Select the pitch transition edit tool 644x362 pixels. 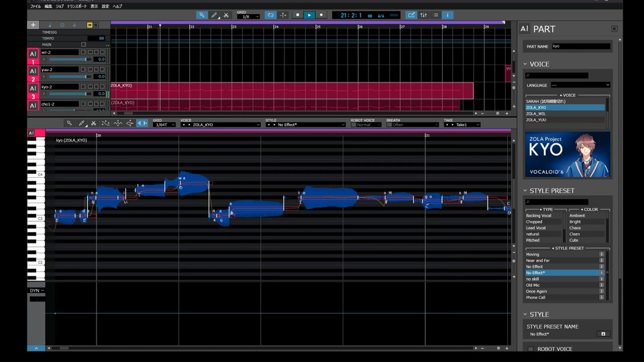pyautogui.click(x=129, y=123)
